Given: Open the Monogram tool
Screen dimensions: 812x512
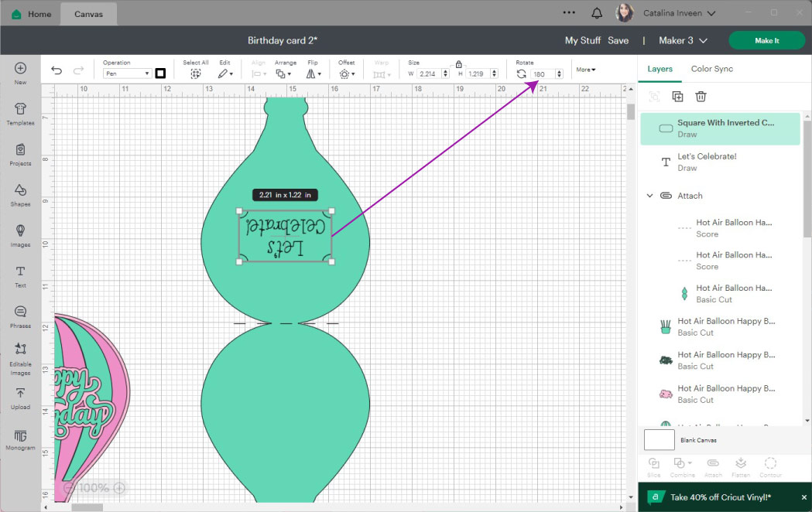Looking at the screenshot, I should point(20,440).
